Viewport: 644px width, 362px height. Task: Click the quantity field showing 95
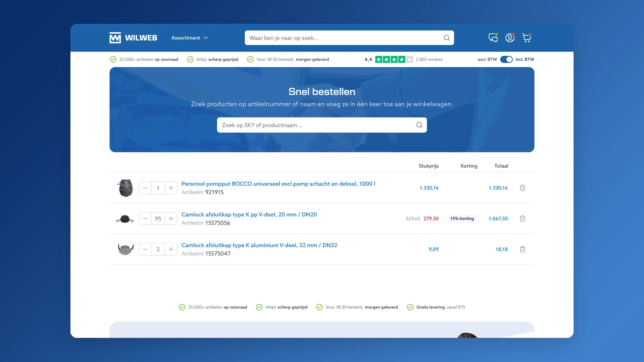pos(158,219)
